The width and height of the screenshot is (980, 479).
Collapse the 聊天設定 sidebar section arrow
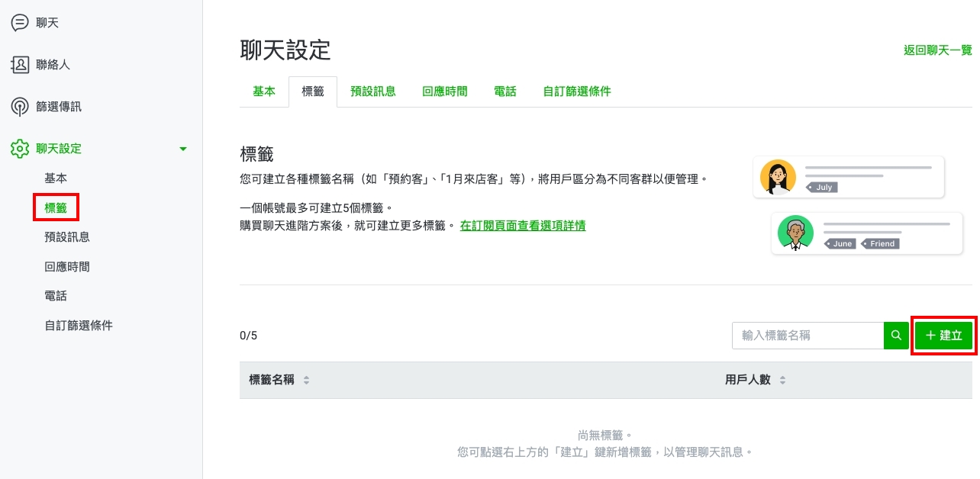point(183,149)
